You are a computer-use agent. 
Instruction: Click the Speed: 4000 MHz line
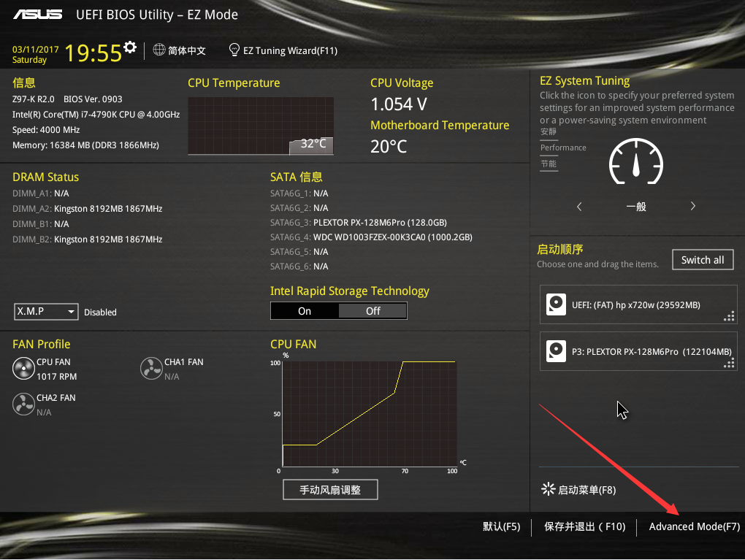click(46, 130)
